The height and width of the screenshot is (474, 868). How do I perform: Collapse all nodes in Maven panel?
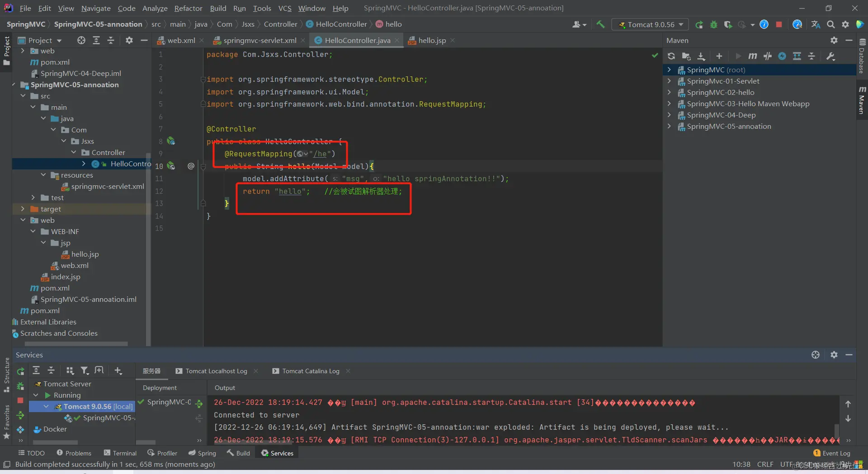[x=811, y=56]
